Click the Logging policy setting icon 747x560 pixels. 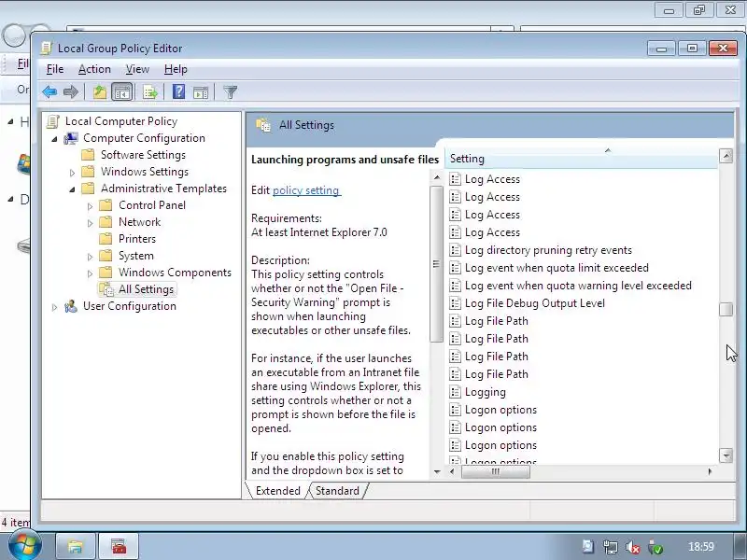[x=456, y=392]
